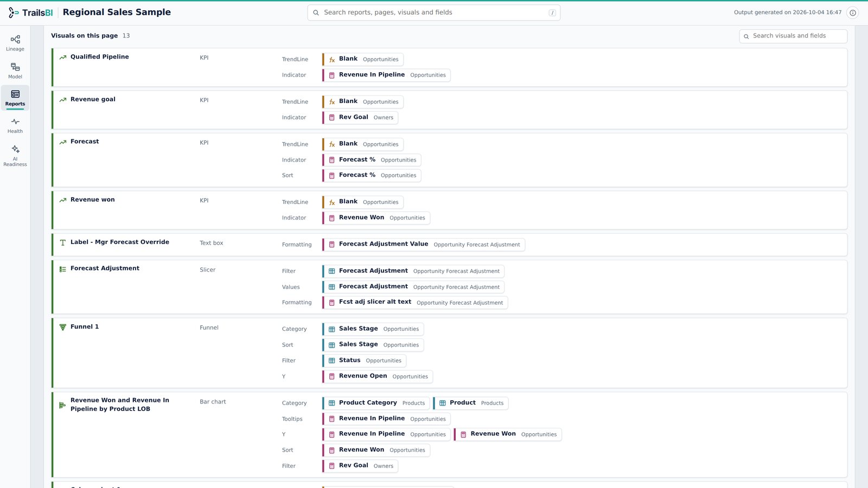Click the bar chart icon beside Revenue Won and Revenue In Pipeline
The width and height of the screenshot is (868, 488).
[63, 405]
